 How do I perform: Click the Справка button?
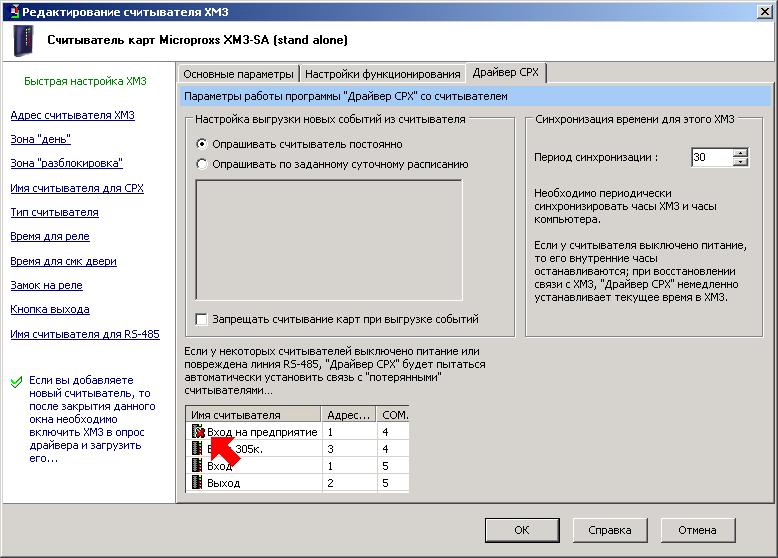tap(609, 530)
